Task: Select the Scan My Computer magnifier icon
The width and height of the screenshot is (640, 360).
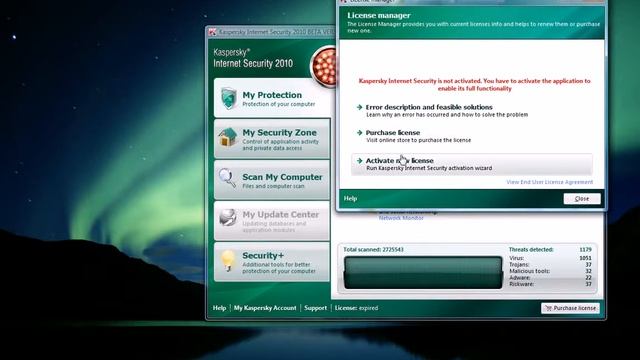Action: 227,178
